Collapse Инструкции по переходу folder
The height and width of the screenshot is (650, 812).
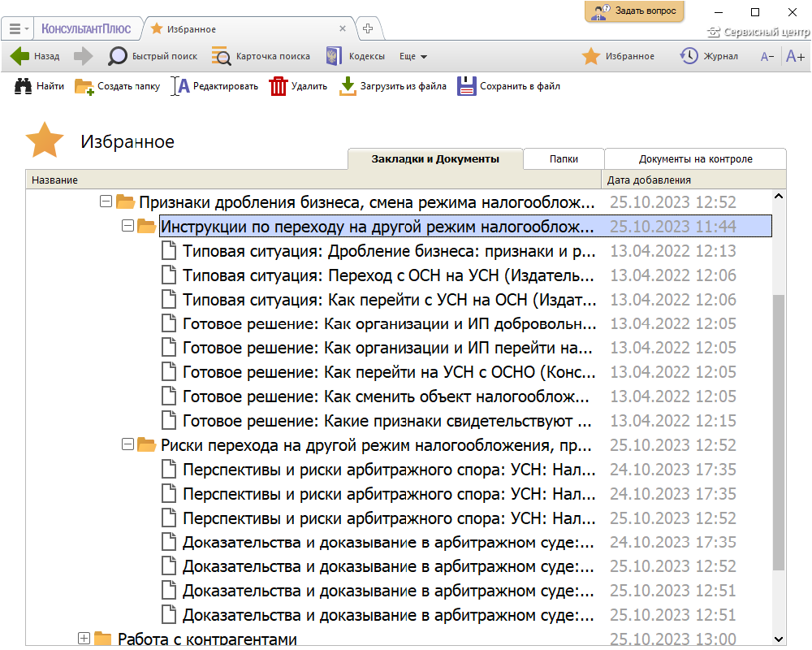(127, 226)
